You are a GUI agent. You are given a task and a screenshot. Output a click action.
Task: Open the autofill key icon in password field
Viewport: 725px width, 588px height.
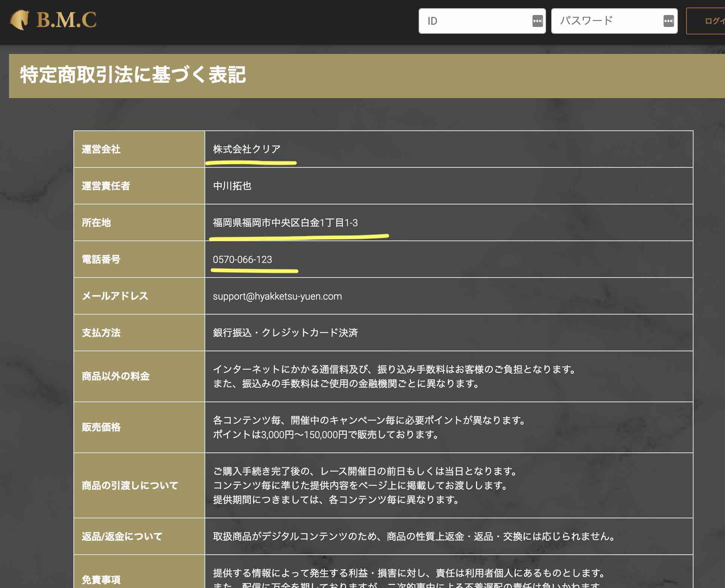tap(668, 21)
